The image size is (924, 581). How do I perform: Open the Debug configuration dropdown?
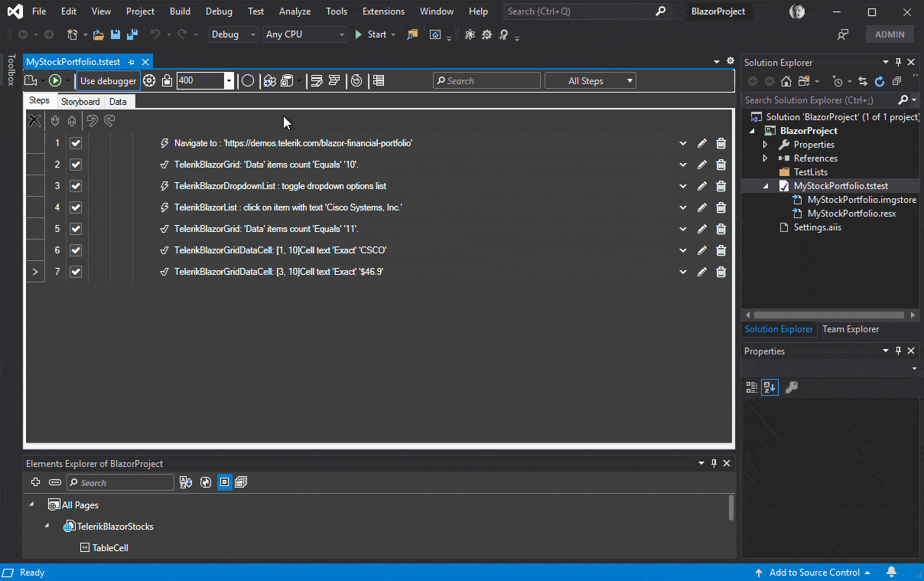(234, 34)
